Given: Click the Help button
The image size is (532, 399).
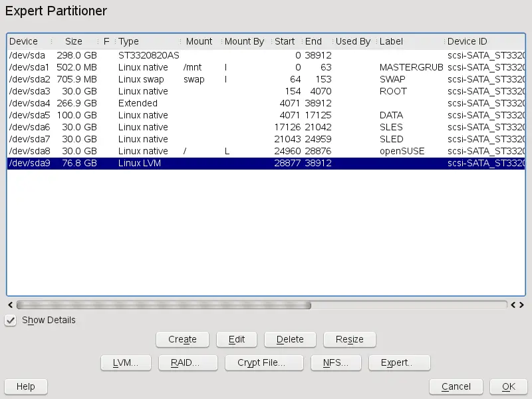Looking at the screenshot, I should tap(25, 386).
